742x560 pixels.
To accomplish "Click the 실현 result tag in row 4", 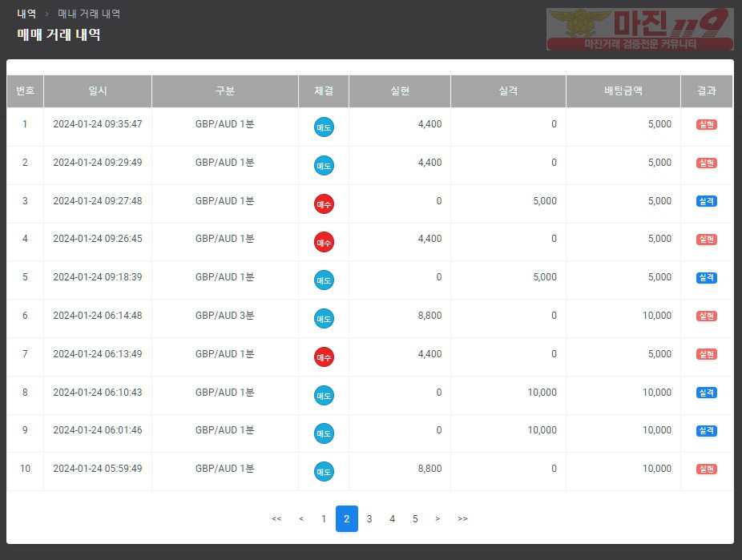I will [x=707, y=239].
